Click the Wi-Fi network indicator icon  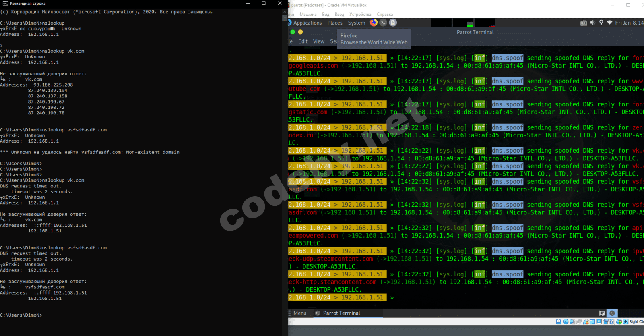(609, 23)
